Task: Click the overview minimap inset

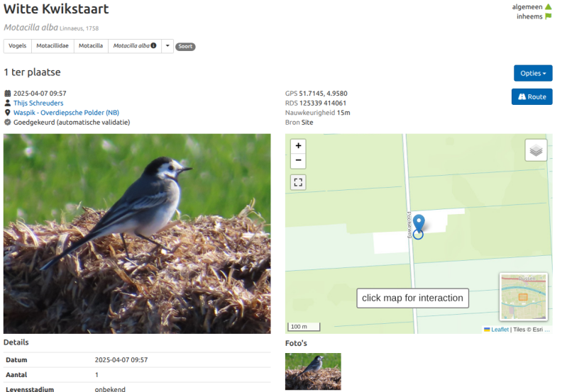Action: pyautogui.click(x=523, y=296)
